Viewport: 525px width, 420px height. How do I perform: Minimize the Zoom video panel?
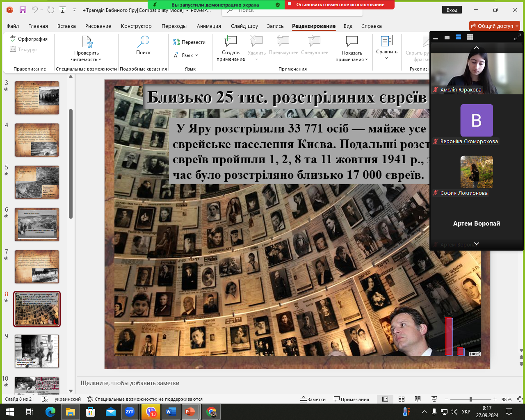point(436,37)
